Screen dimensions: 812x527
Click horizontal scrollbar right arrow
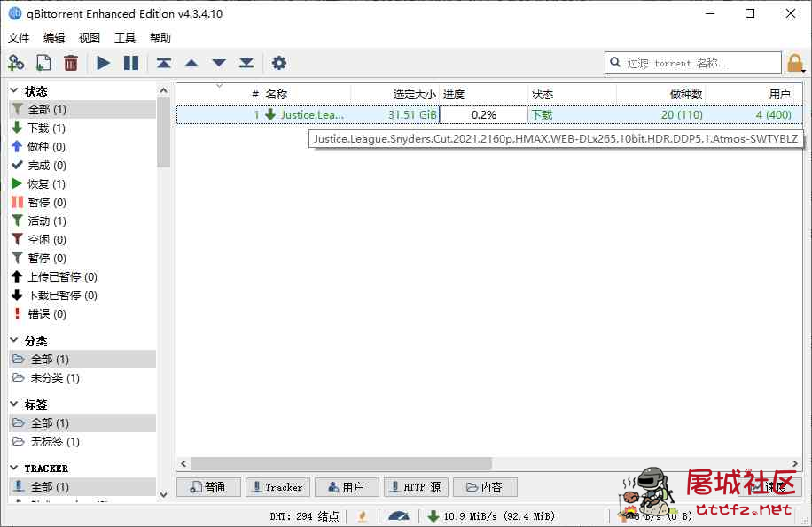tap(795, 463)
